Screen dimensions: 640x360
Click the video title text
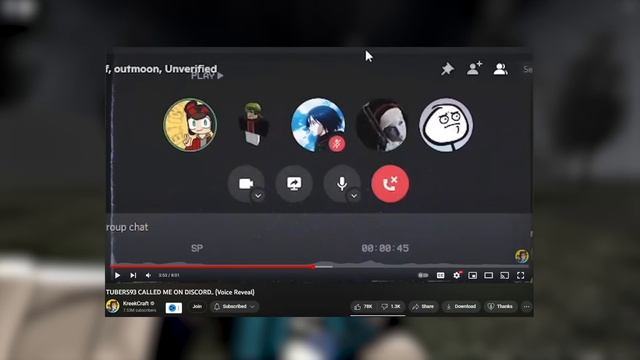click(x=180, y=292)
